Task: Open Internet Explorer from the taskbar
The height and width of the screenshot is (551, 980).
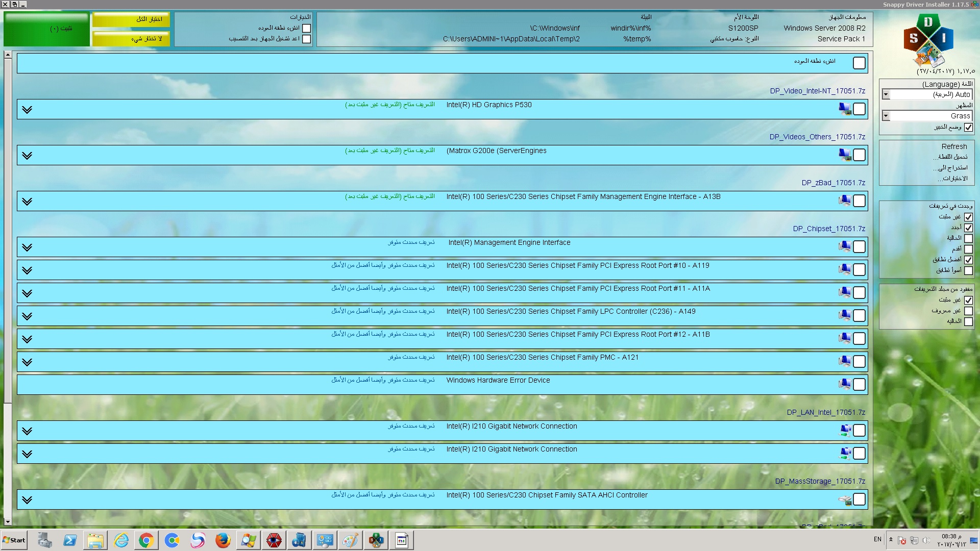Action: 121,540
